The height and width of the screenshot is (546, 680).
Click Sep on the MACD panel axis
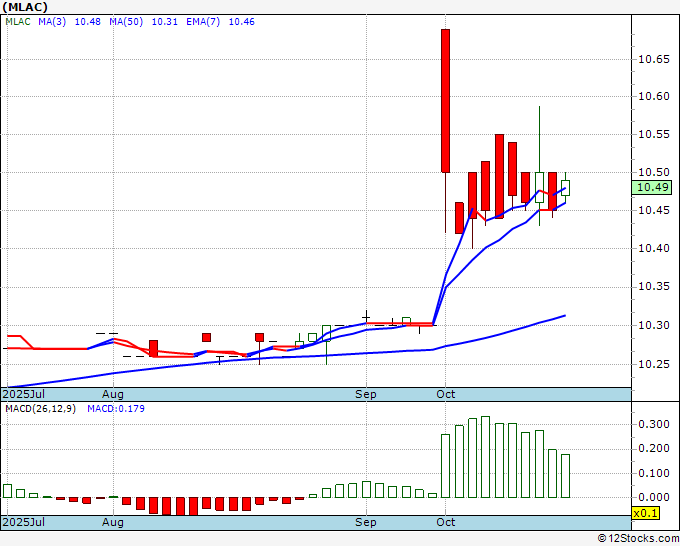pos(366,522)
